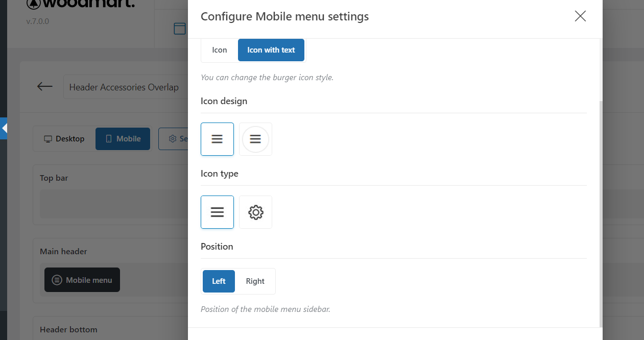Set burger style to Icon with text
The width and height of the screenshot is (644, 340).
[x=271, y=50]
